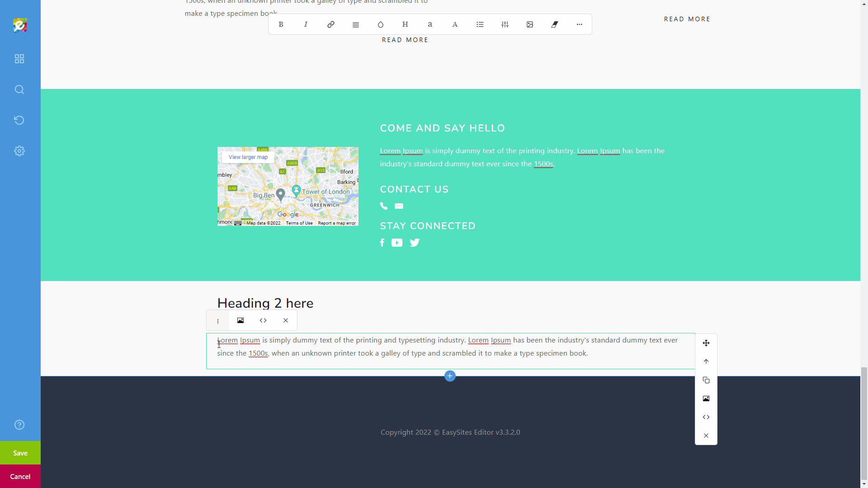Open the Twitter social icon

[415, 243]
